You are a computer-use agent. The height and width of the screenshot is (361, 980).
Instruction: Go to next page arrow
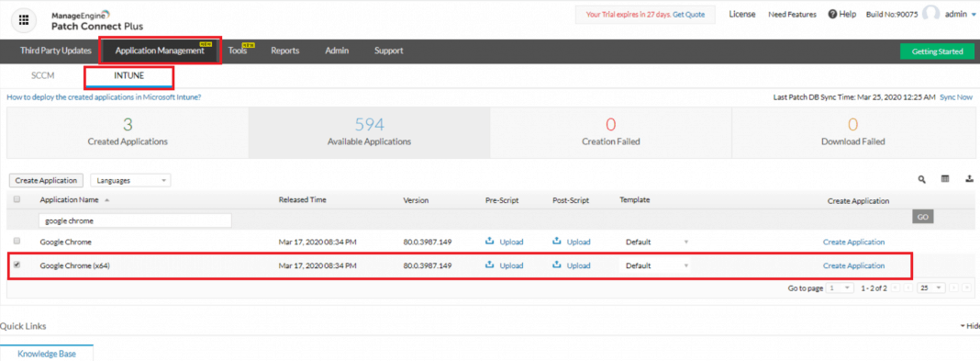(x=953, y=288)
